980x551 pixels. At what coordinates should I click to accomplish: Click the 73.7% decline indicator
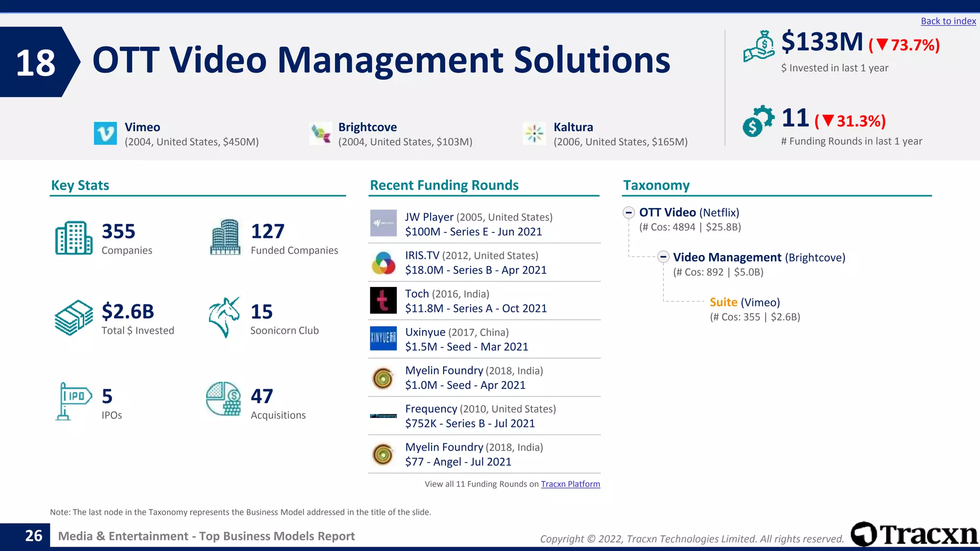pyautogui.click(x=904, y=45)
